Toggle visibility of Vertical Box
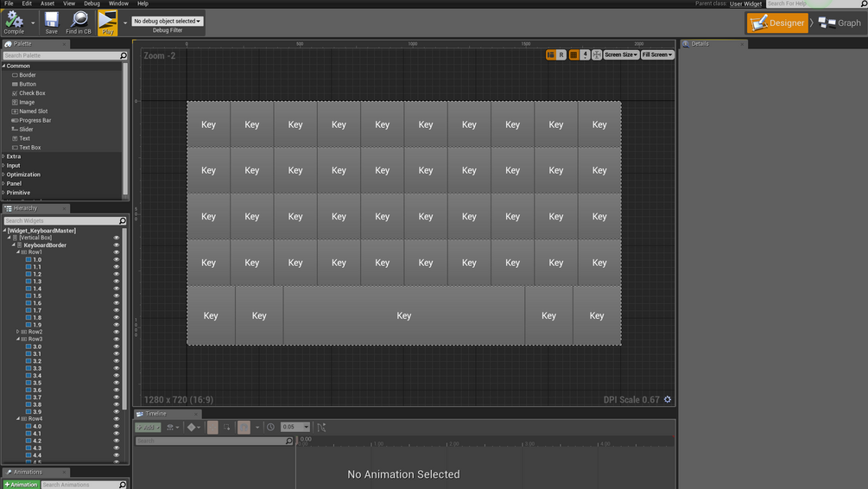 117,238
